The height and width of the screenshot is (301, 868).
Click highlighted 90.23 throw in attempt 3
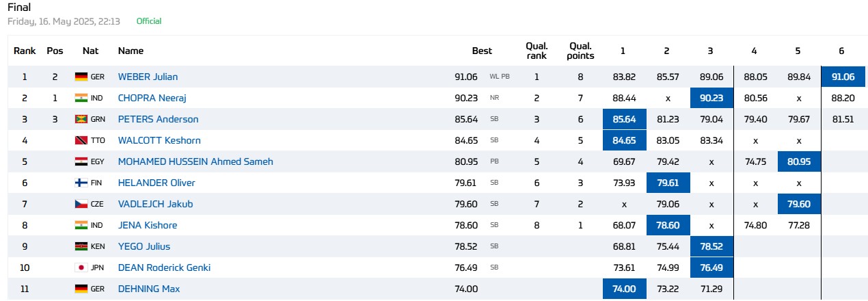click(711, 98)
